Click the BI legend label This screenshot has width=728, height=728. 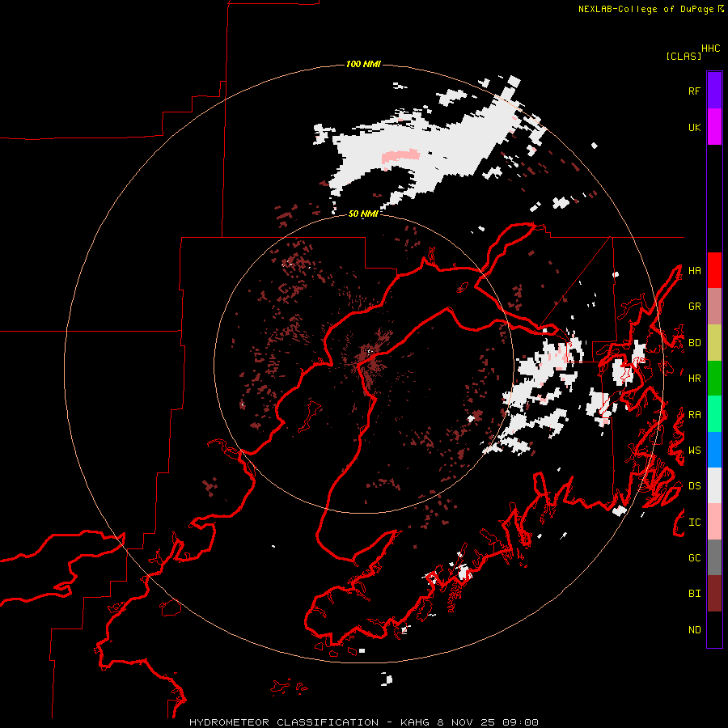tap(694, 594)
